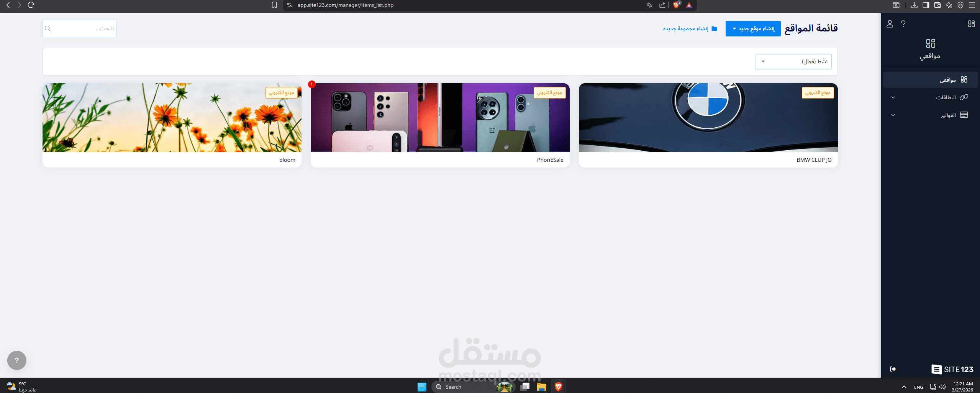Go back with the browser back arrow
This screenshot has height=393, width=980.
[8, 5]
